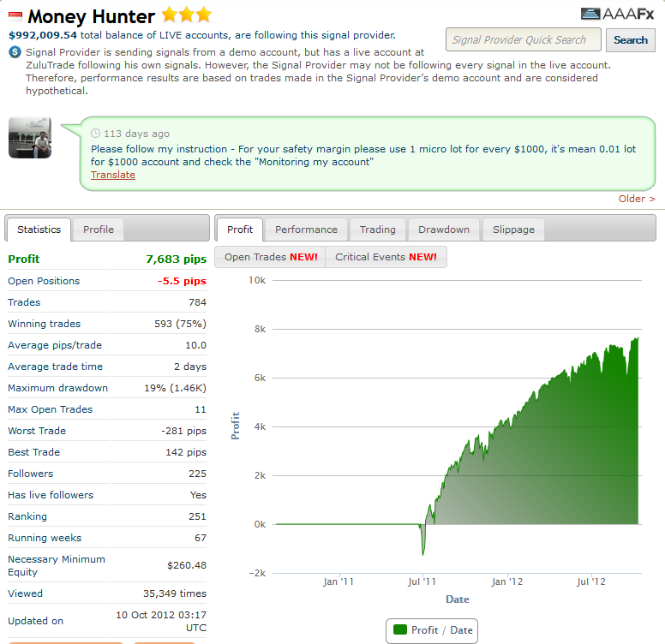Click the Followers count 225
Viewport: 665px width, 644px height.
[x=197, y=474]
